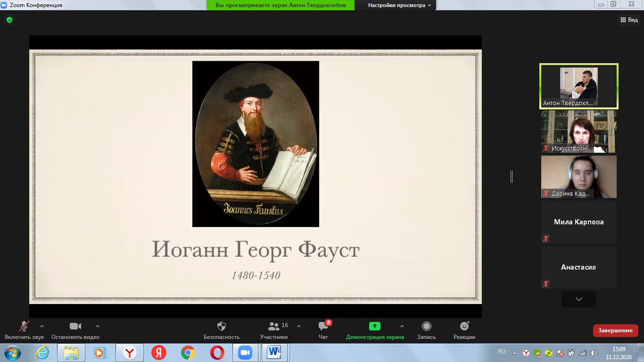Launch Opera browser from taskbar

click(217, 353)
